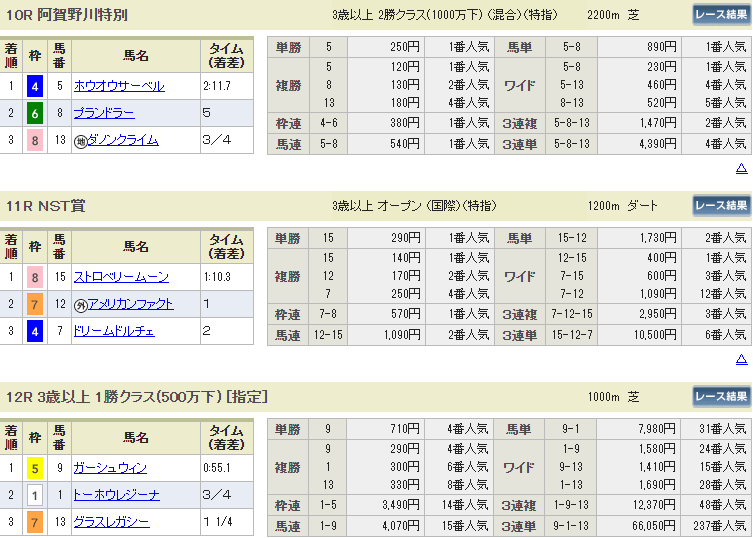753x538 pixels.
Task: Open horse page for グラスレガシー
Action: 111,522
